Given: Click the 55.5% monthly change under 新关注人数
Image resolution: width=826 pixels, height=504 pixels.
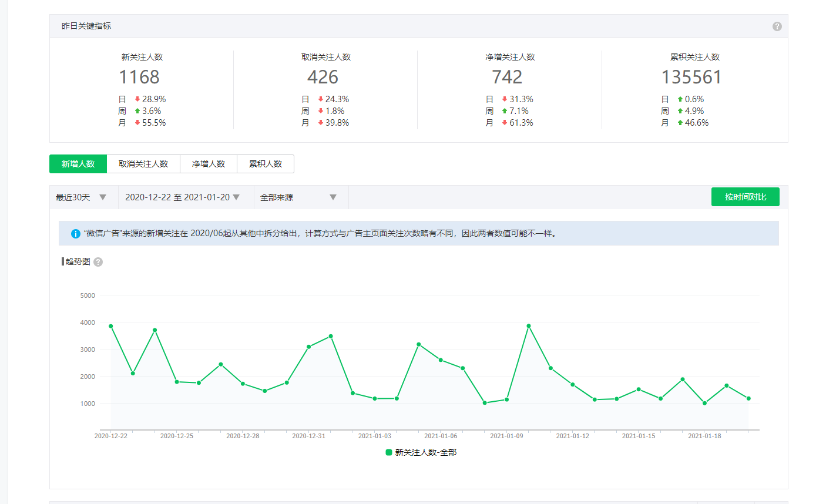Looking at the screenshot, I should click(154, 123).
